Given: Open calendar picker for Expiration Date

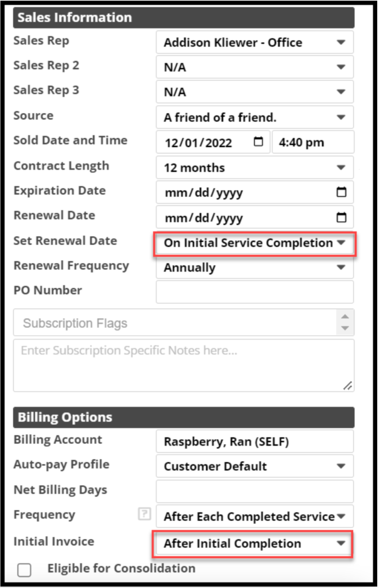Looking at the screenshot, I should pos(341,193).
